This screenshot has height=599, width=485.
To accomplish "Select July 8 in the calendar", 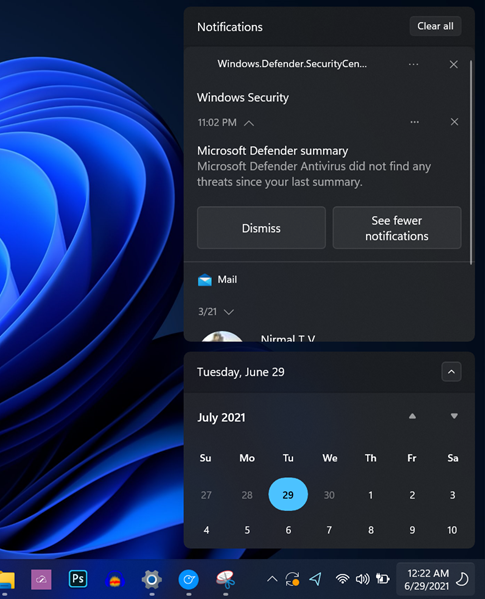I will (x=371, y=530).
